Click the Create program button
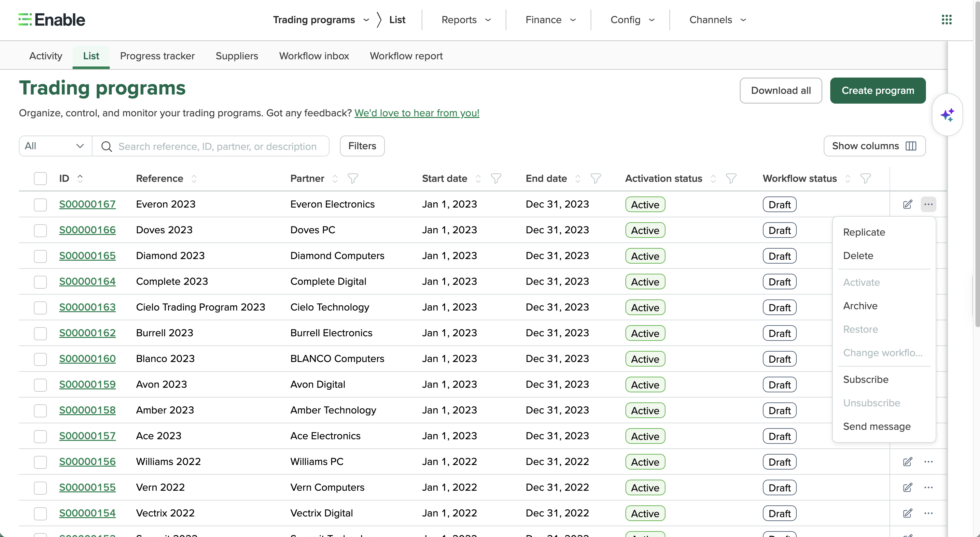Image resolution: width=980 pixels, height=537 pixels. (x=878, y=90)
